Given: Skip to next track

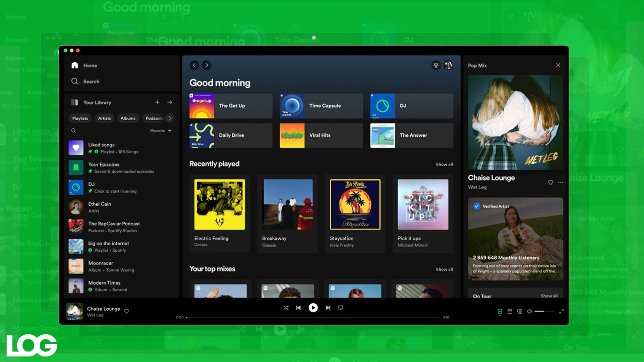Looking at the screenshot, I should [x=328, y=308].
